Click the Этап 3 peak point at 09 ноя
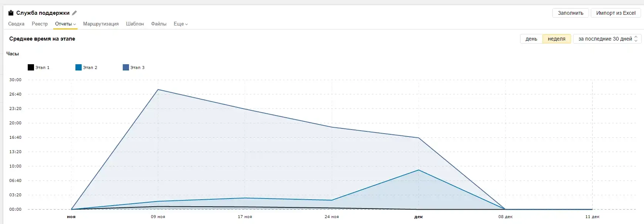 coord(158,90)
